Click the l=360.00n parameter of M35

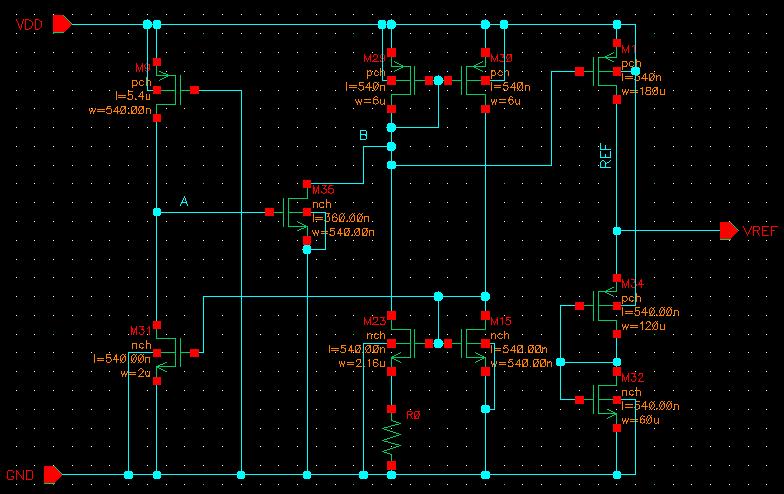pos(341,218)
